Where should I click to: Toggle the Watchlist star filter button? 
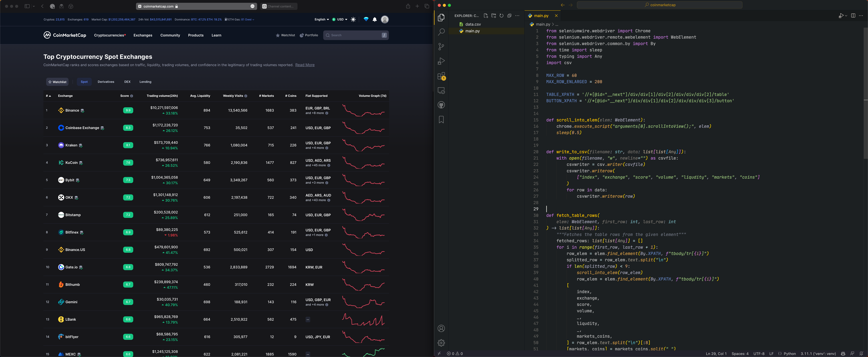[57, 82]
